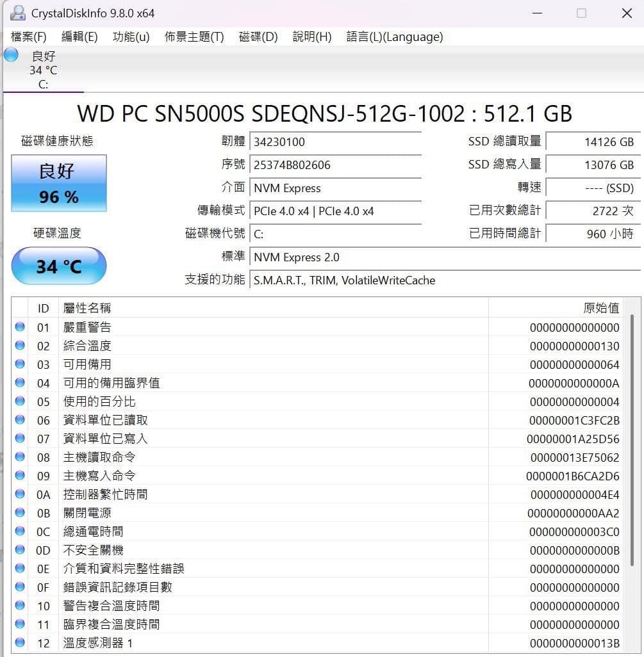Click the 良好 96 % health status button
The image size is (644, 657).
click(x=59, y=183)
